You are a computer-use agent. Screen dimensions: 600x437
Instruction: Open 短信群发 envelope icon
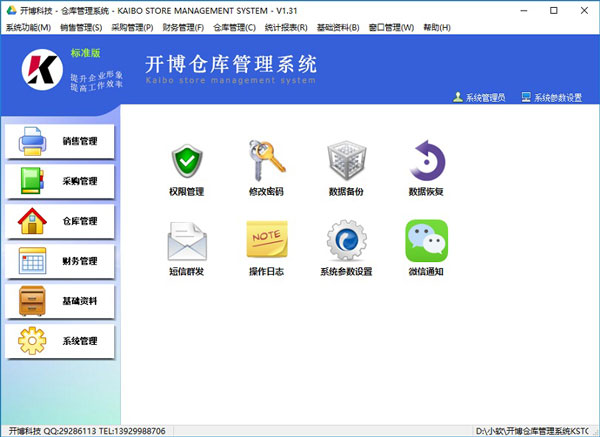tap(187, 241)
